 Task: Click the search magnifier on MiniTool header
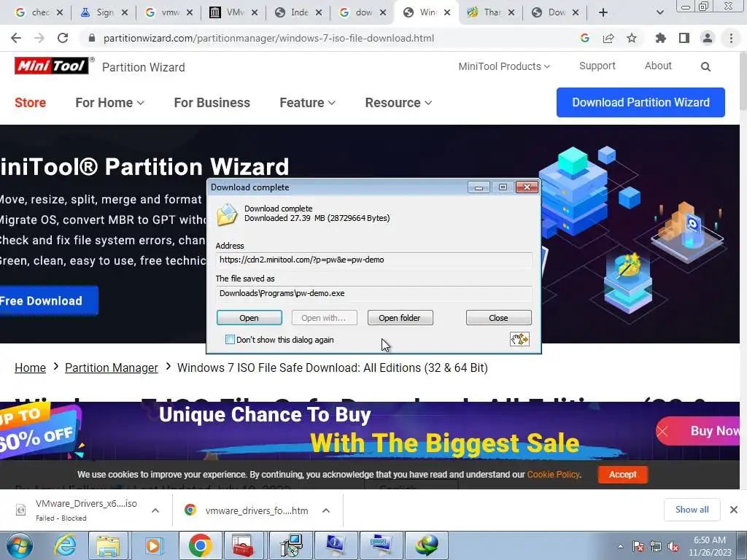tap(705, 66)
